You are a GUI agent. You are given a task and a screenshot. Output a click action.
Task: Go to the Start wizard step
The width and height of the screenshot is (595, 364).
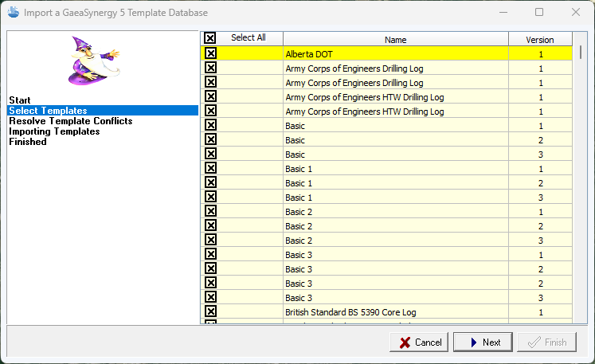pos(19,100)
